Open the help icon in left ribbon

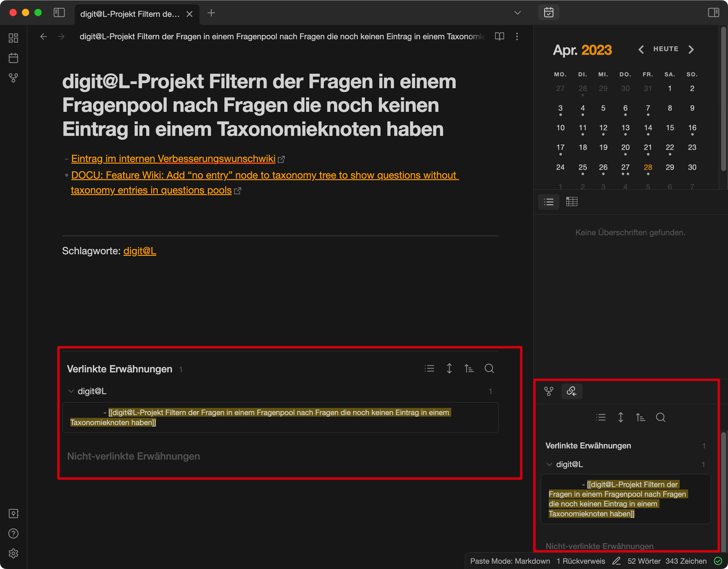point(13,534)
